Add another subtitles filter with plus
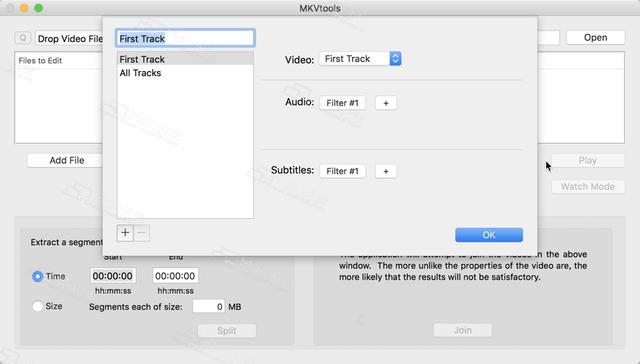Viewport: 640px width, 364px height. pyautogui.click(x=386, y=171)
